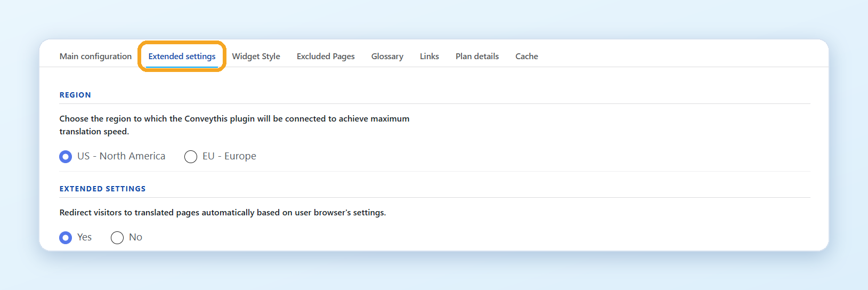Open the Glossary tab
Viewport: 868px width, 290px height.
click(387, 56)
